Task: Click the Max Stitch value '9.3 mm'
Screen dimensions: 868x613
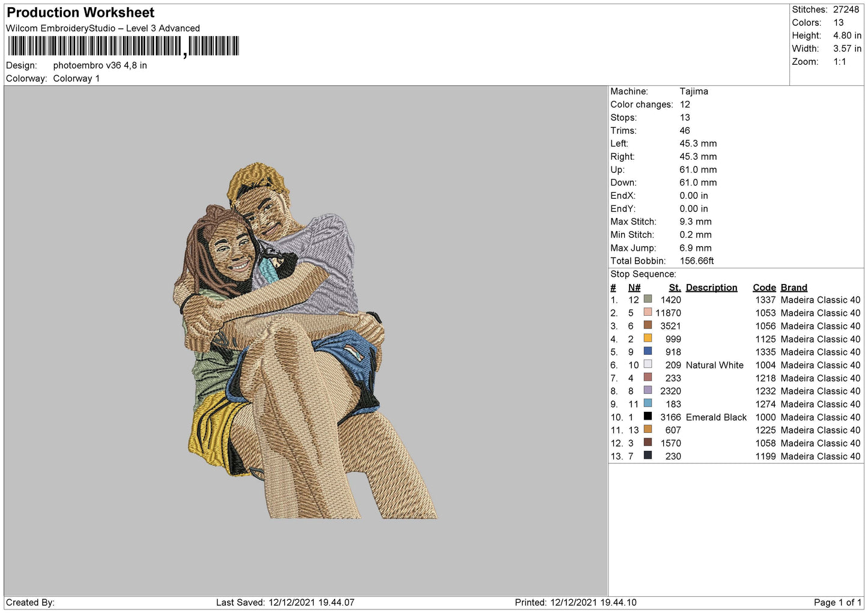Action: (696, 222)
